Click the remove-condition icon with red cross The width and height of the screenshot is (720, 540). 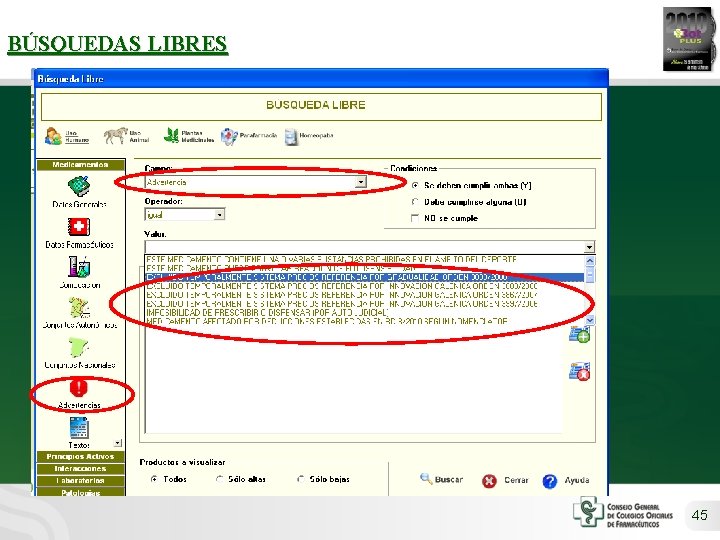tap(579, 371)
